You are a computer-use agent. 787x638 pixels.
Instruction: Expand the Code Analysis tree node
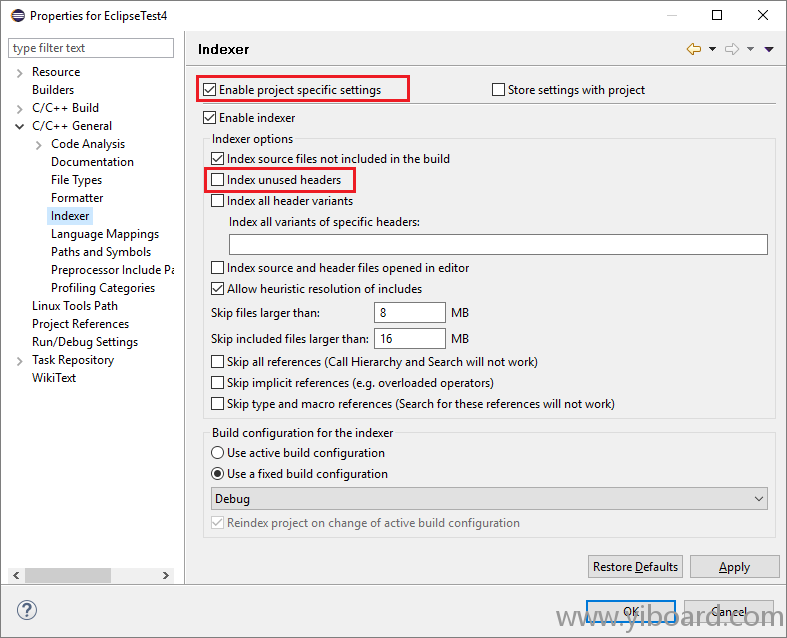coord(39,144)
